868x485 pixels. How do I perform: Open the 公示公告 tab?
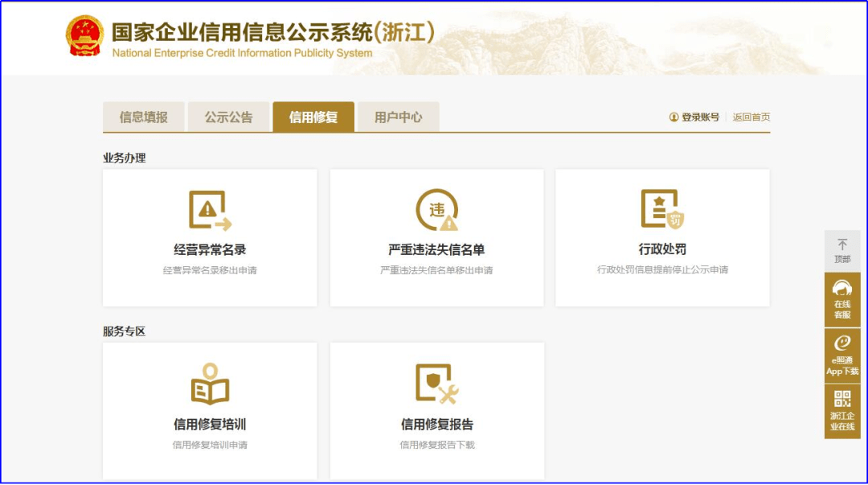[x=229, y=116]
